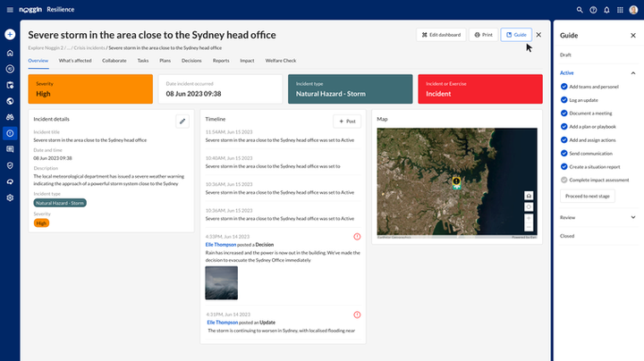644x361 pixels.
Task: Open the notifications bell
Action: pos(606,10)
